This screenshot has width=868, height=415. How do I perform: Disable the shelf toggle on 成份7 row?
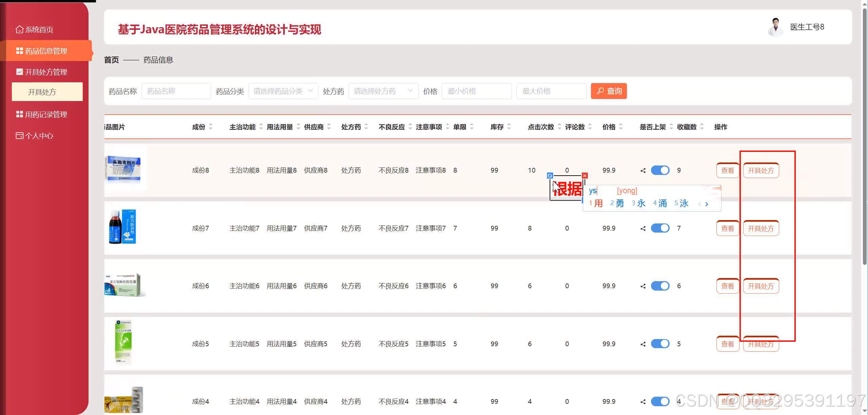[660, 228]
